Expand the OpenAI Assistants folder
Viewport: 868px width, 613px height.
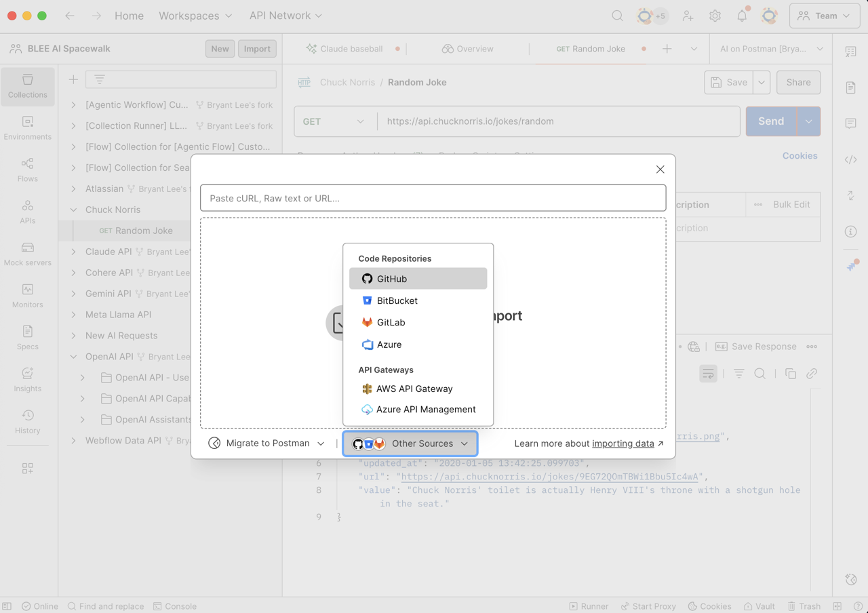point(84,419)
